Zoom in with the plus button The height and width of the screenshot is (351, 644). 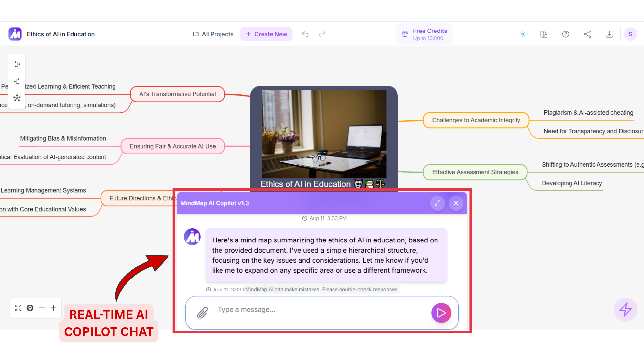(x=53, y=308)
